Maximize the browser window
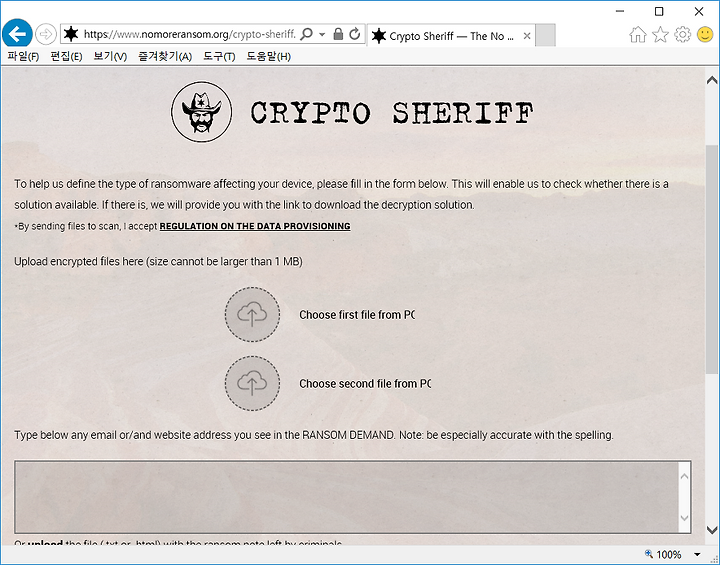The height and width of the screenshot is (565, 720). 659,11
